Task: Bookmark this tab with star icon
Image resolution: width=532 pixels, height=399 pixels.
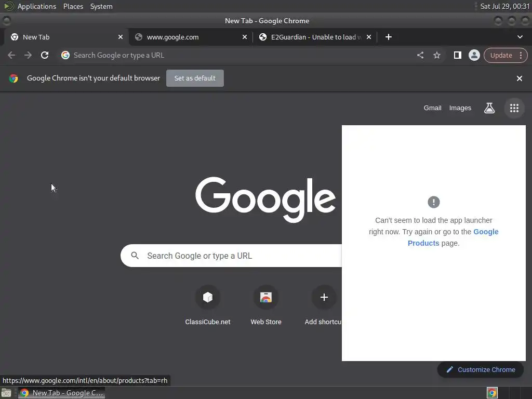Action: pyautogui.click(x=436, y=55)
